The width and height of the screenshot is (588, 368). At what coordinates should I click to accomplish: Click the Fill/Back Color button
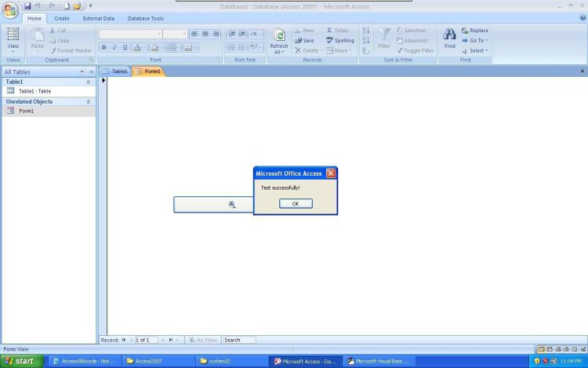click(154, 47)
